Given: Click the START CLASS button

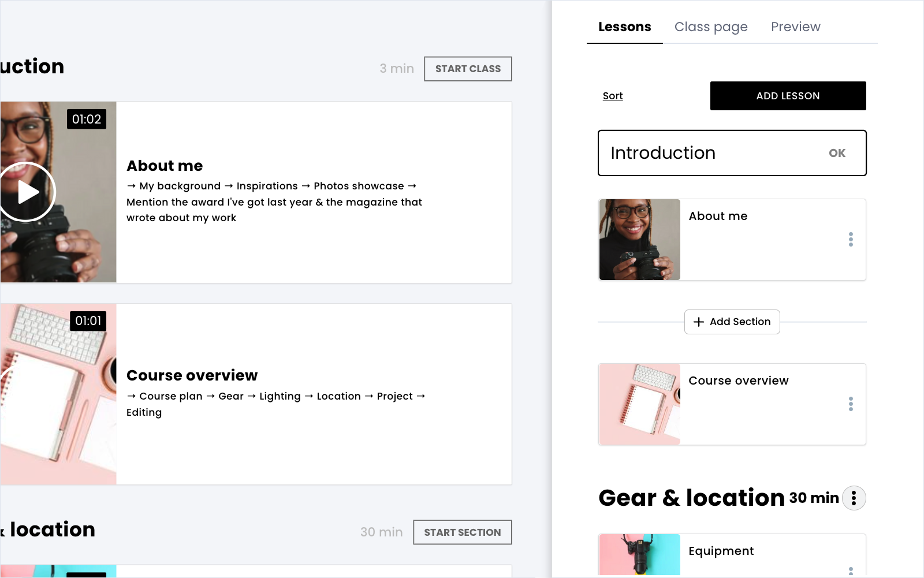Looking at the screenshot, I should tap(468, 69).
